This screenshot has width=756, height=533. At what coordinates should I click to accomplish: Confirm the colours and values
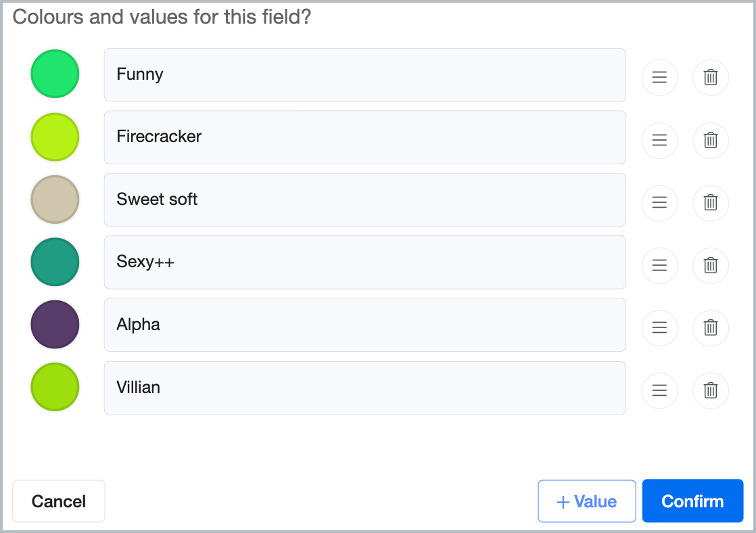[692, 501]
